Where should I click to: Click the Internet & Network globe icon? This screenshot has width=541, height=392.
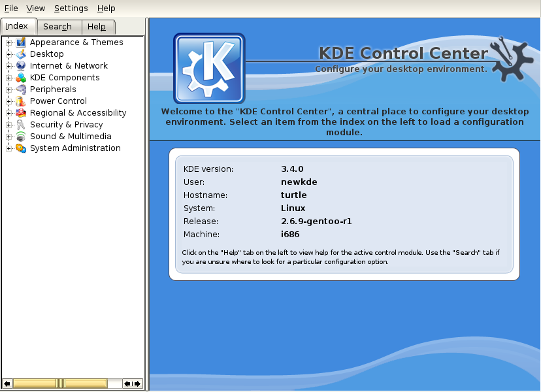[x=21, y=66]
